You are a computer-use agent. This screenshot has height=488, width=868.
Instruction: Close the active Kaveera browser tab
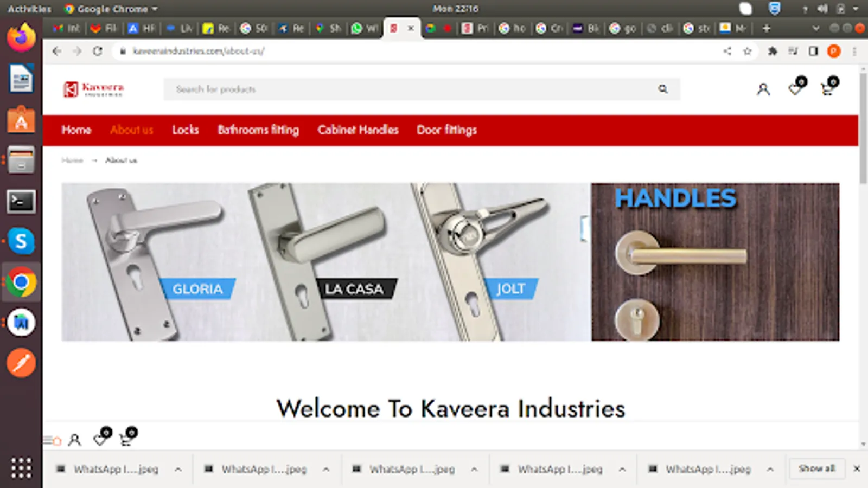(411, 28)
